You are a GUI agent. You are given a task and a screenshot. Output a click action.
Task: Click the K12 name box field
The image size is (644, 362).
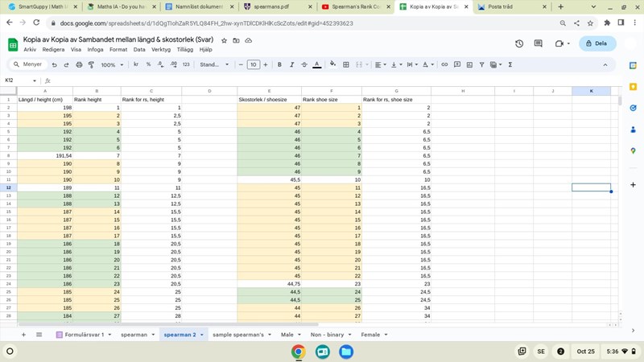coord(19,80)
